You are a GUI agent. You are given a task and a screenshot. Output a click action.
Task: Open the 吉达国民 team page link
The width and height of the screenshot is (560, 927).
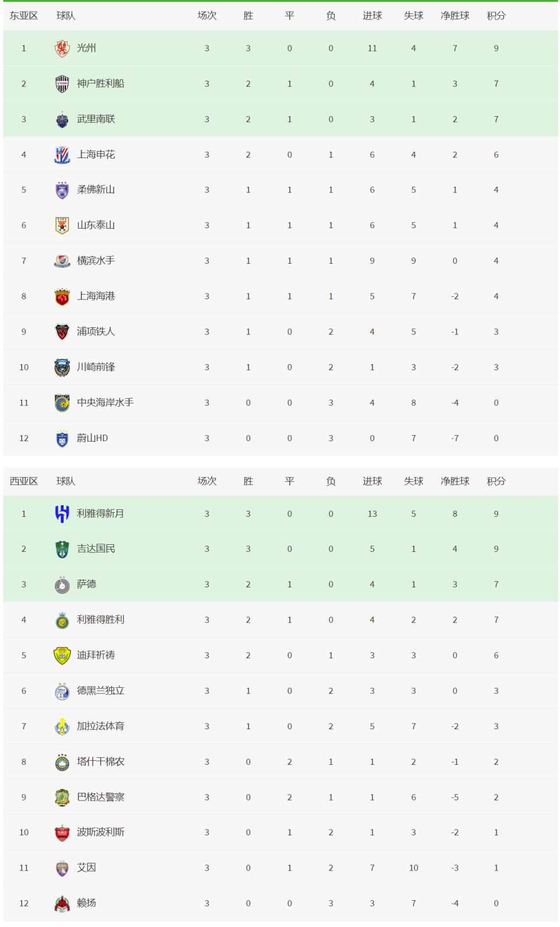tap(96, 549)
